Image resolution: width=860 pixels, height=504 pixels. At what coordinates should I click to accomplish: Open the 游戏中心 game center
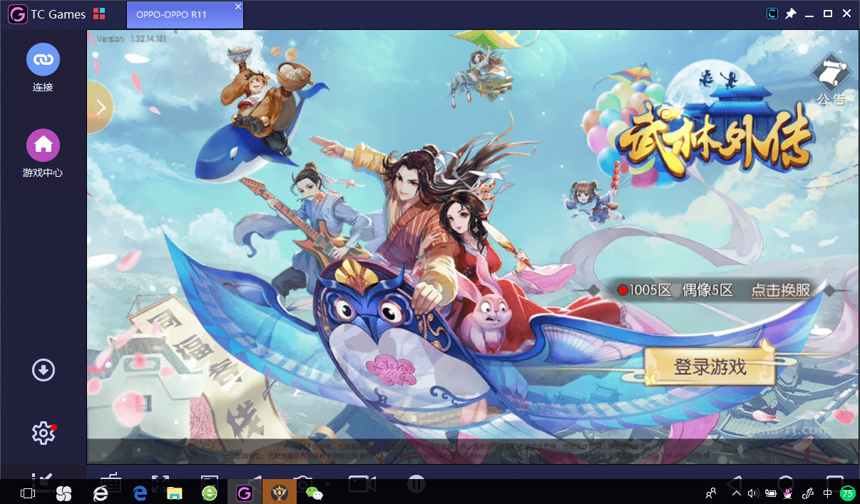click(x=43, y=145)
